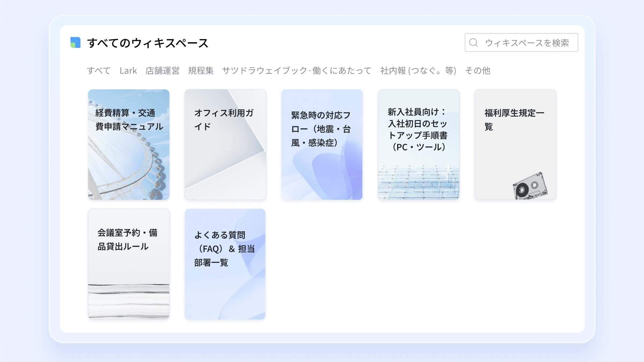Image resolution: width=644 pixels, height=362 pixels.
Task: Switch to 社内報 (つなぐ。等) tab
Action: coord(418,71)
